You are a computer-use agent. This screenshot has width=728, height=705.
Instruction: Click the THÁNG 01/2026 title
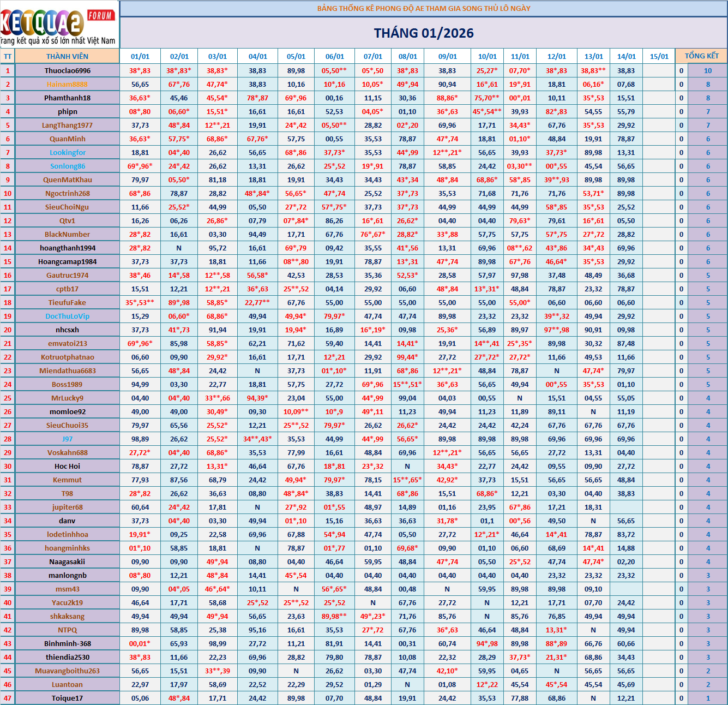tap(424, 33)
